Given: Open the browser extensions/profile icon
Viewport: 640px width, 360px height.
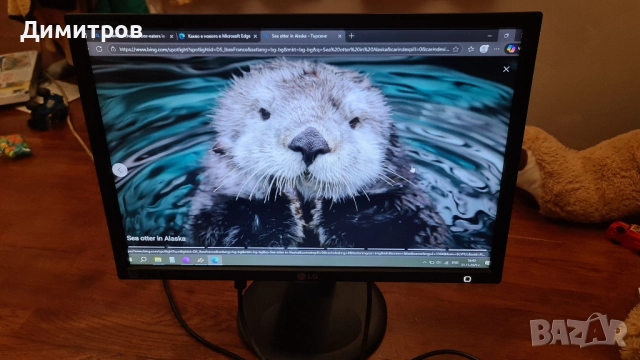Looking at the screenshot, I should pyautogui.click(x=484, y=49).
